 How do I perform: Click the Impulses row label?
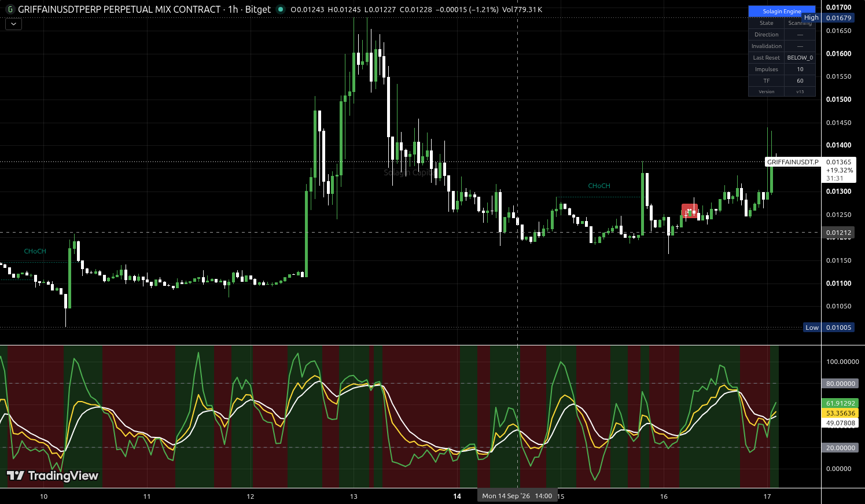(x=766, y=69)
